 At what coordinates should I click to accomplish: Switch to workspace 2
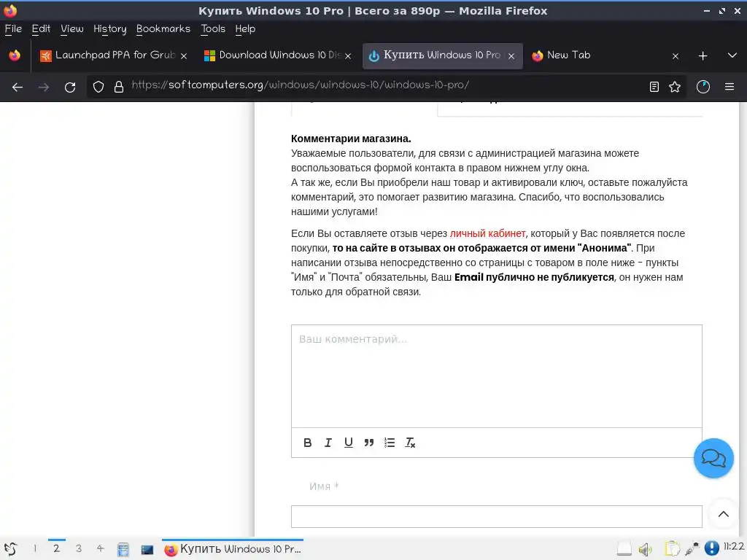[56, 548]
